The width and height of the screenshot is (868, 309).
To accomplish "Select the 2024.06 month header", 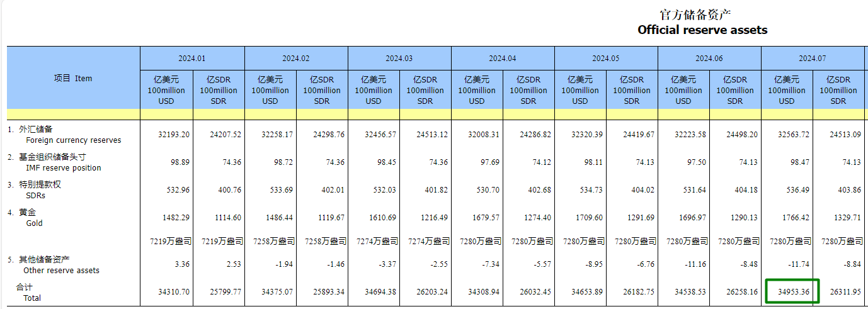I will 709,58.
